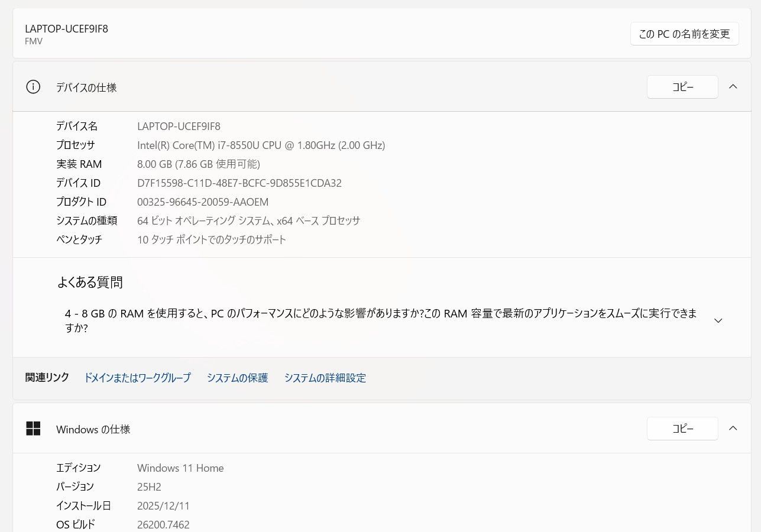Collapse the デバイスの仕様 section
This screenshot has height=532, width=761.
(733, 86)
